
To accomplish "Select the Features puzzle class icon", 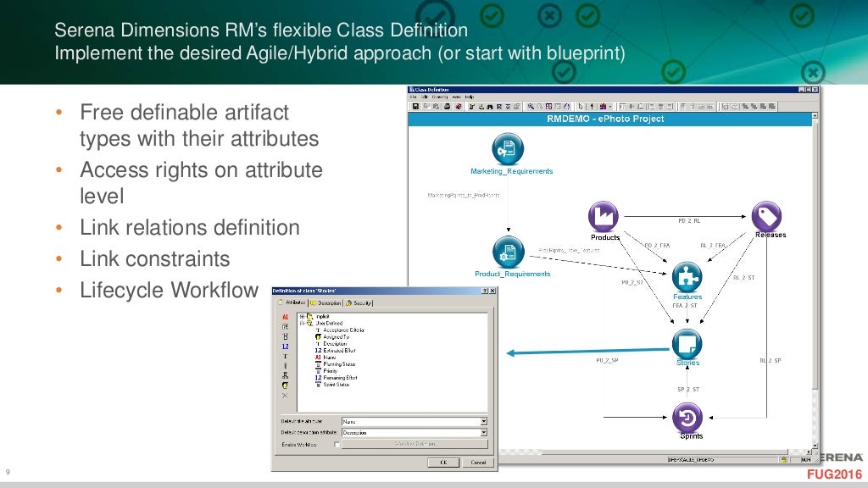I will [687, 277].
